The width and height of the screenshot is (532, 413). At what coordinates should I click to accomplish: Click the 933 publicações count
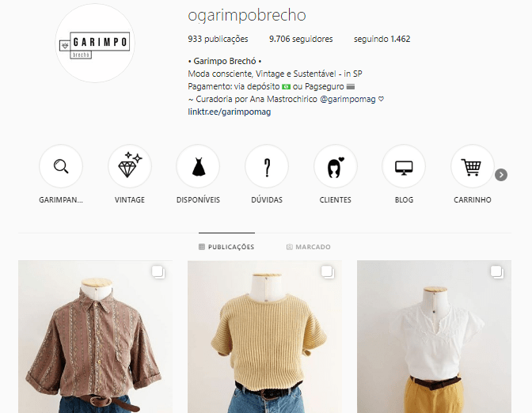click(x=218, y=39)
